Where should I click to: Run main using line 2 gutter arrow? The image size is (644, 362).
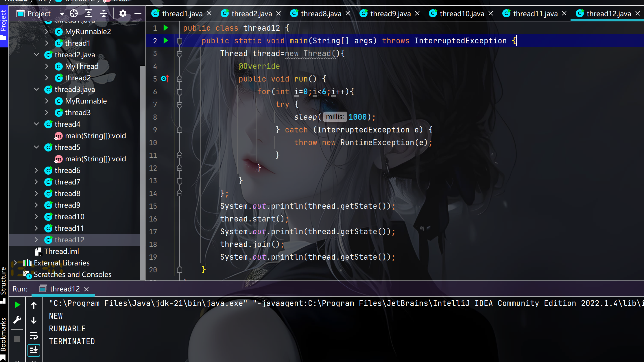coord(166,41)
